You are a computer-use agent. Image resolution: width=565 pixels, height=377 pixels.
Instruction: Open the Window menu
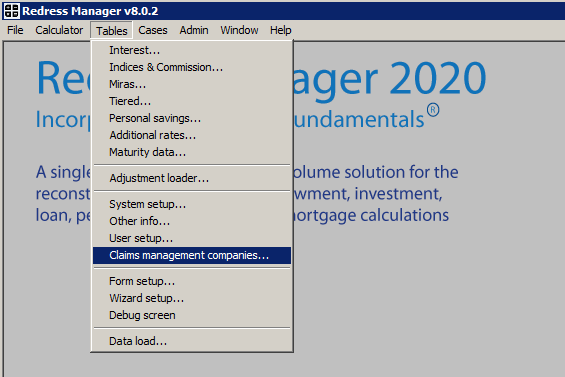[x=239, y=30]
